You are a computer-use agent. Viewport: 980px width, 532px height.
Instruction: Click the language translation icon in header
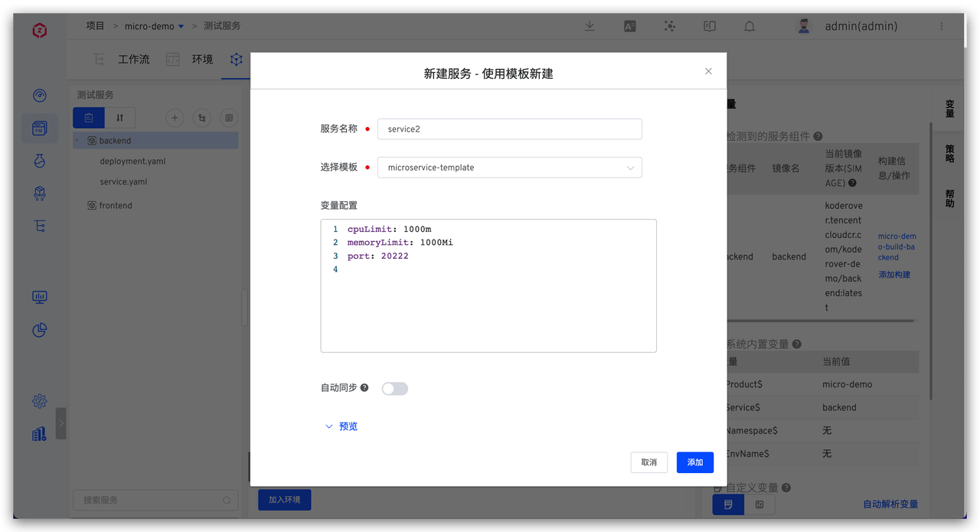tap(630, 26)
